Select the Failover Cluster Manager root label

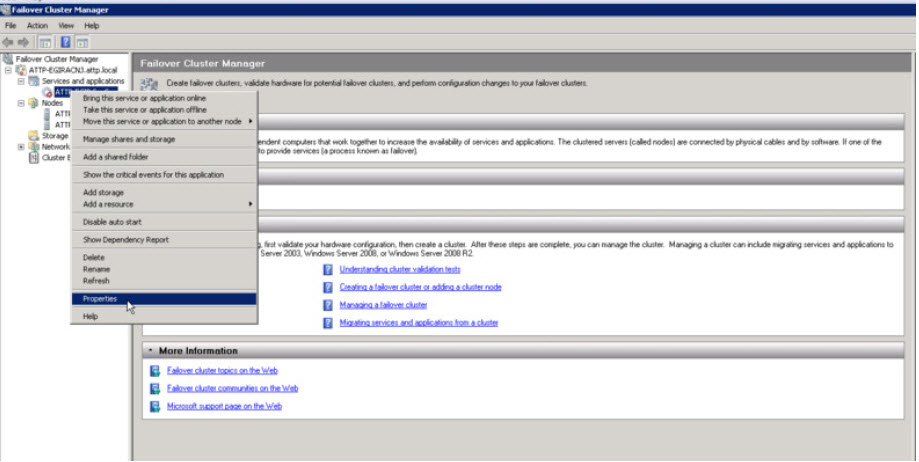(57, 59)
